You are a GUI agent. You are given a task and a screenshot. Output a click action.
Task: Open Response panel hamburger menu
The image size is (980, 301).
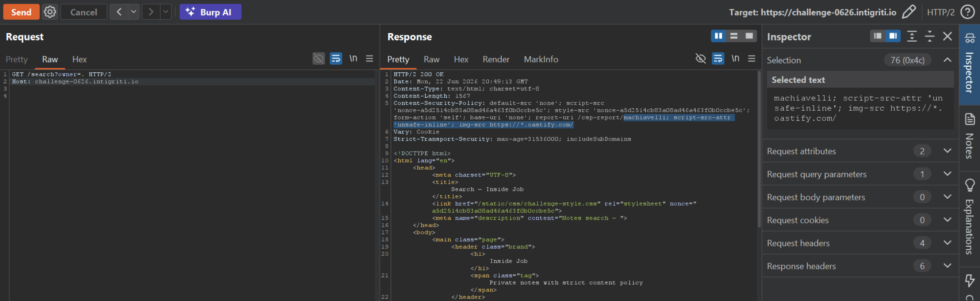pos(751,59)
